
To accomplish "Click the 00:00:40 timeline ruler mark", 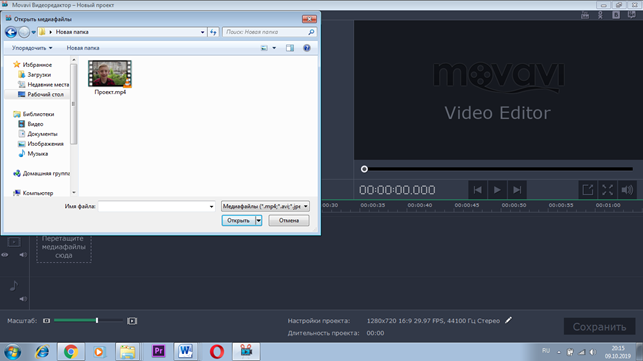I will pyautogui.click(x=420, y=205).
